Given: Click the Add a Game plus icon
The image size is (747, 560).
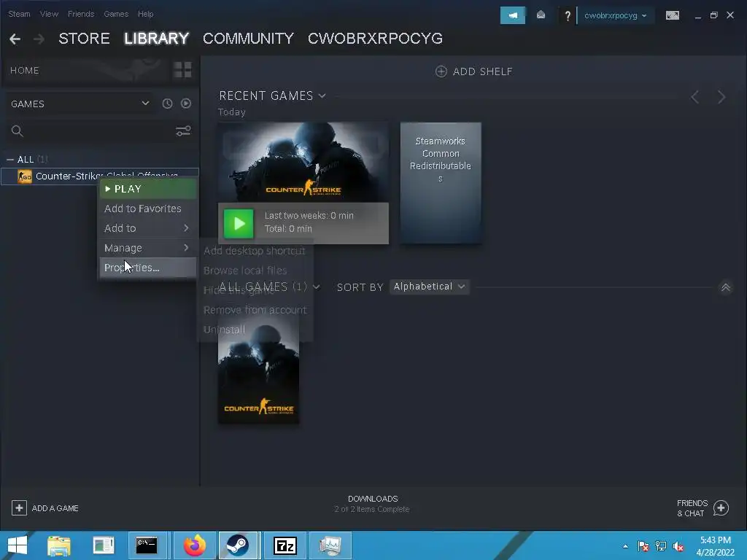Looking at the screenshot, I should [19, 508].
